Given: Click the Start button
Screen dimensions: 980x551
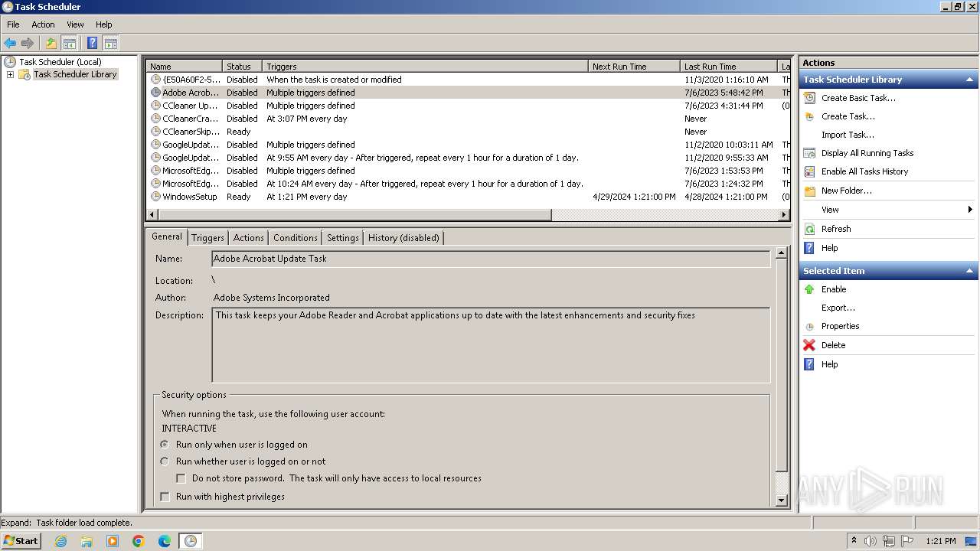Looking at the screenshot, I should coord(21,541).
